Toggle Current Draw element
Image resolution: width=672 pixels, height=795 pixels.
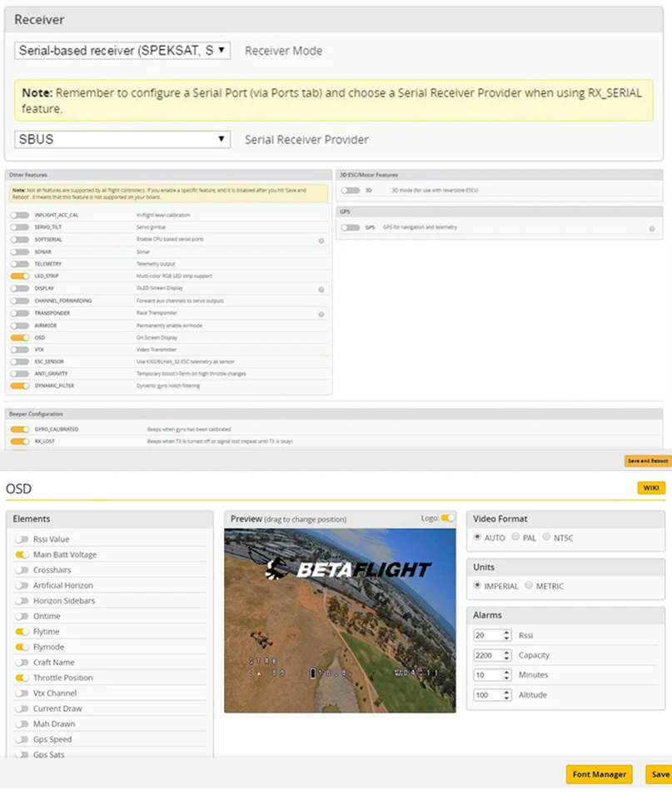tap(22, 708)
